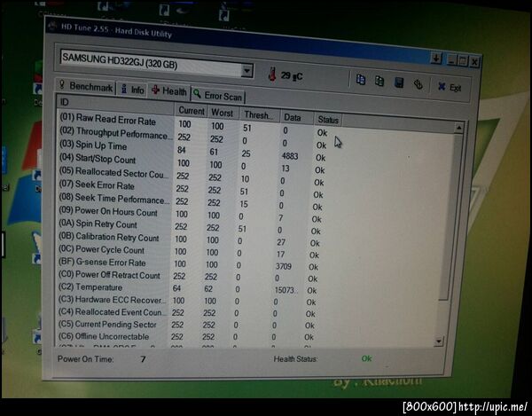
Task: Click the Current column header
Action: (x=191, y=111)
